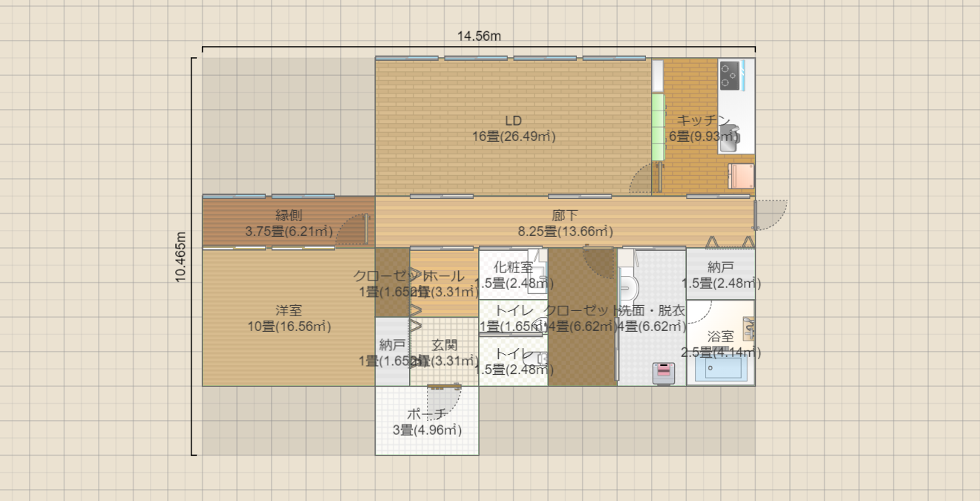Select the キッチン 6畳 room label
Screen dimensions: 980x501
[x=704, y=128]
